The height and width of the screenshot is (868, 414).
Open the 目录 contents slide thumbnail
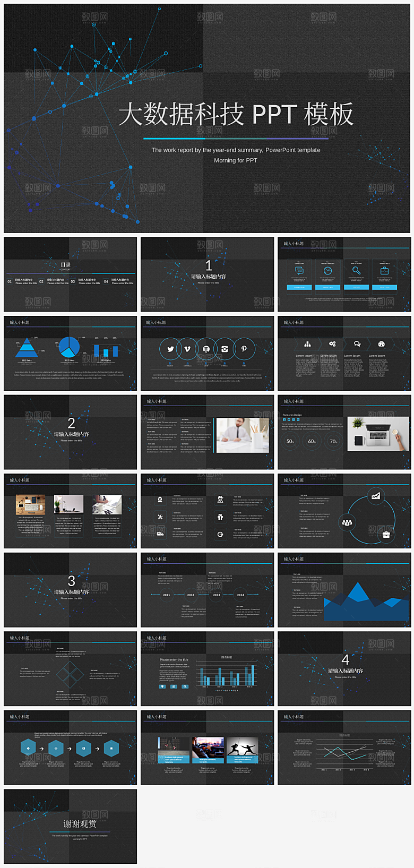coord(70,274)
